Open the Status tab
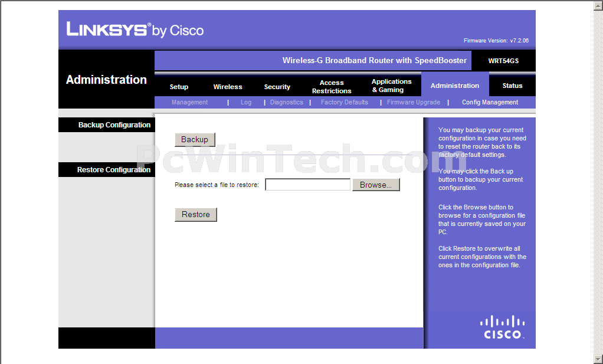 click(x=512, y=86)
